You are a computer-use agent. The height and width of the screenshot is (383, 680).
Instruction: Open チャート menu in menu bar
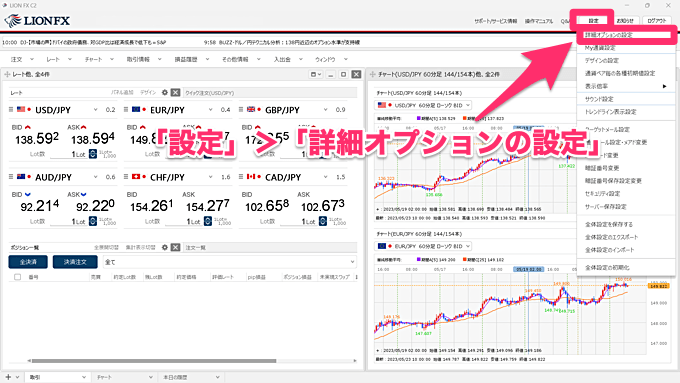click(x=99, y=59)
